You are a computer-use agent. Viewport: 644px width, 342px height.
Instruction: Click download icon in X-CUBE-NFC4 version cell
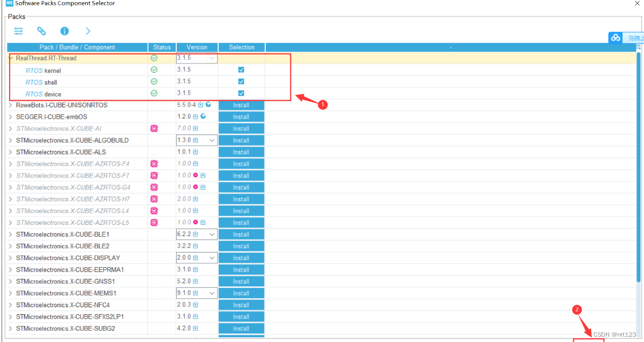[x=196, y=305]
